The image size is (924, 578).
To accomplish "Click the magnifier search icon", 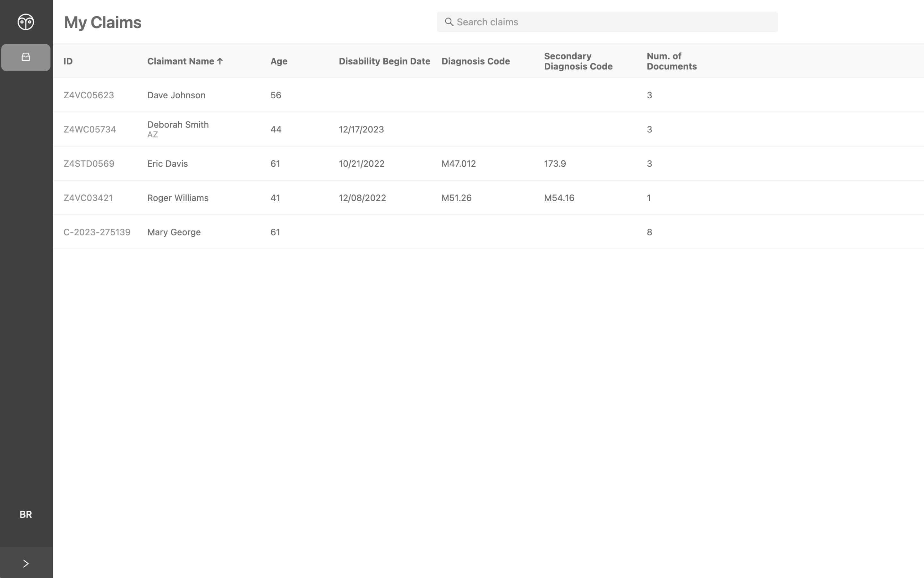I will pos(449,22).
